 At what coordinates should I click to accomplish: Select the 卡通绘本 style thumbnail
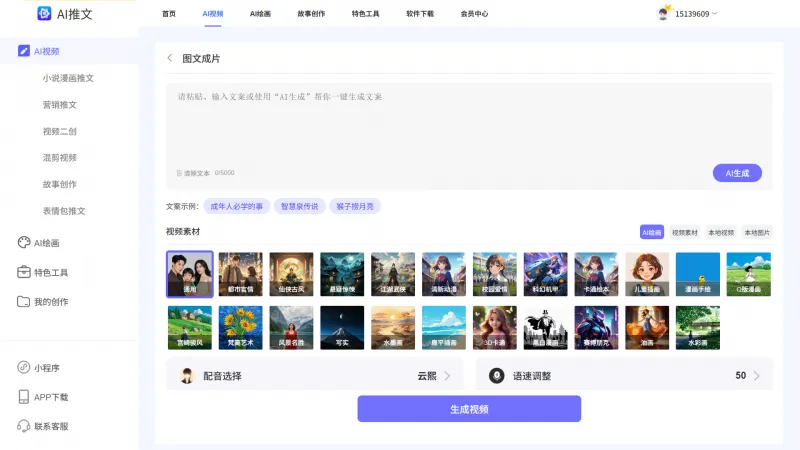596,274
